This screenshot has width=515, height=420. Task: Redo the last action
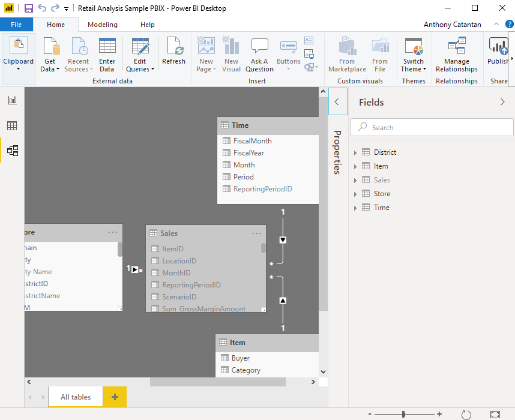click(55, 8)
